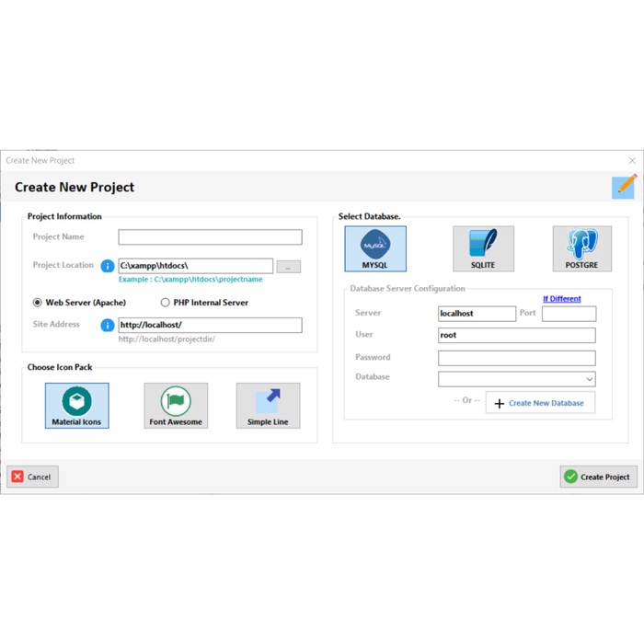Select PHP Internal Server radio button
The width and height of the screenshot is (644, 644).
coord(165,303)
